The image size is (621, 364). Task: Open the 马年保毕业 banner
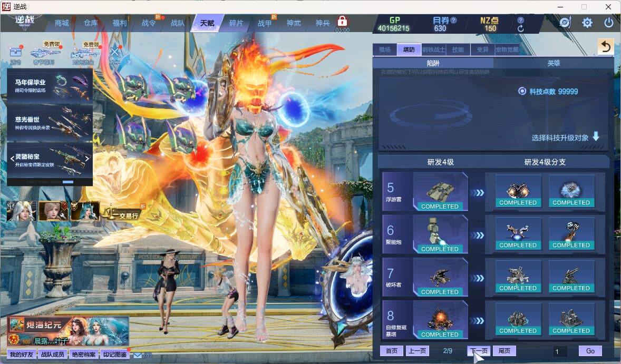[x=50, y=86]
